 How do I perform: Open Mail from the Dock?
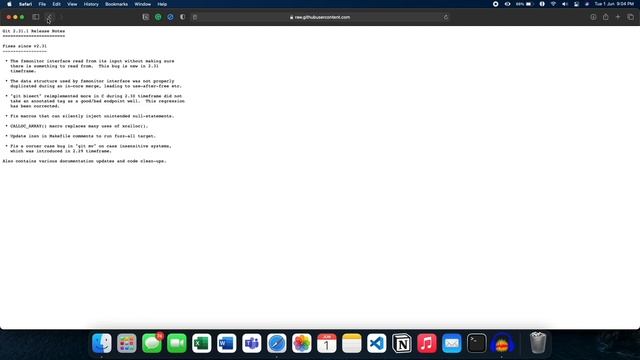pyautogui.click(x=451, y=343)
